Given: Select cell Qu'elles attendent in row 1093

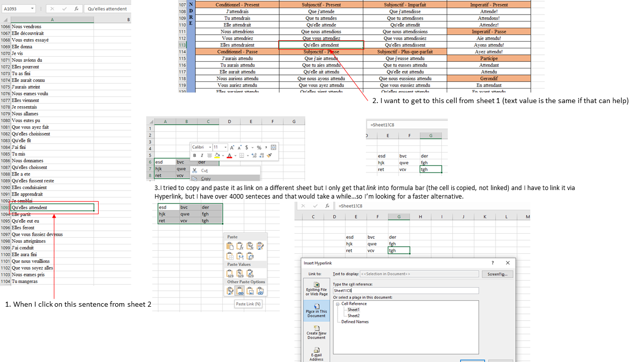Looking at the screenshot, I should (52, 208).
